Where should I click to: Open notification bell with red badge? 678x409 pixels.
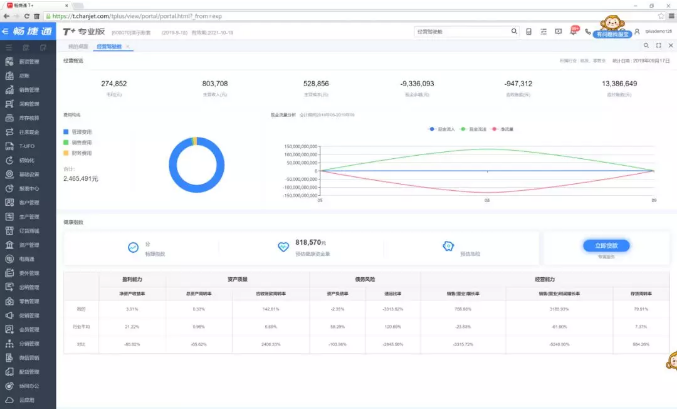point(571,31)
